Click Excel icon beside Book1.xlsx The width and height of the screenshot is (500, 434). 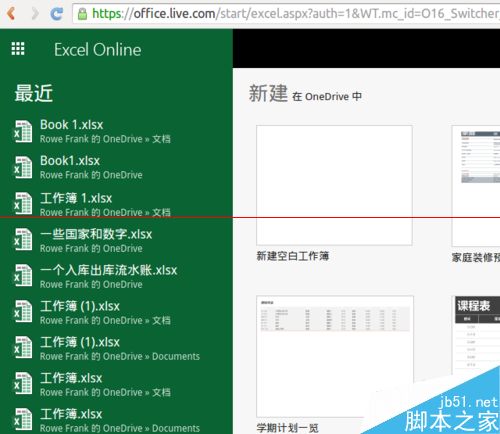23,167
